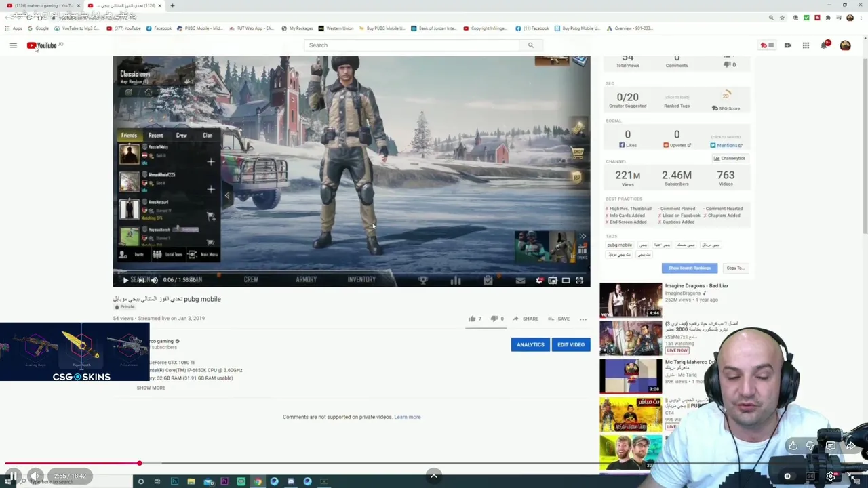
Task: Click the Total Views stat
Action: 628,61
